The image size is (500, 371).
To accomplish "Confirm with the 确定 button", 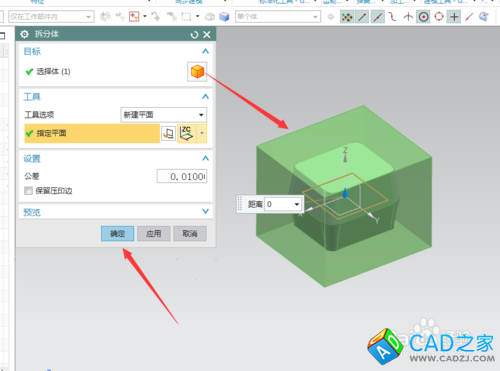I will coord(117,233).
